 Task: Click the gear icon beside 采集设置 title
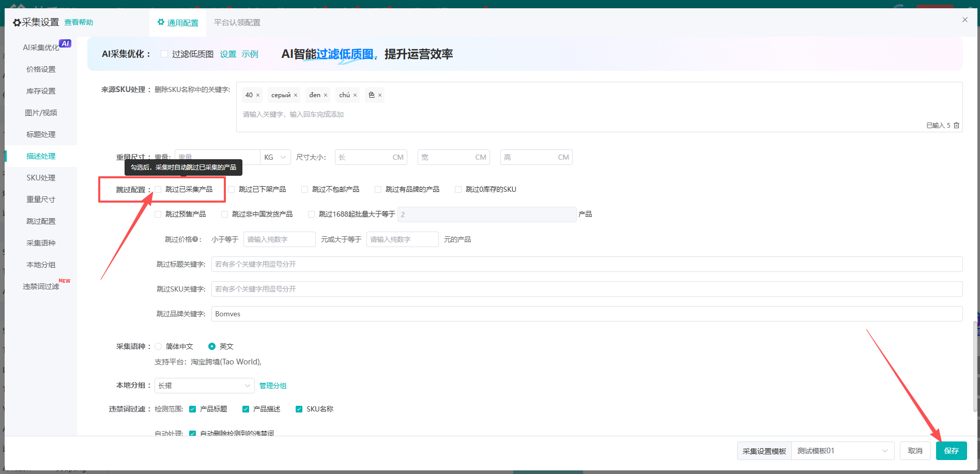click(x=17, y=23)
